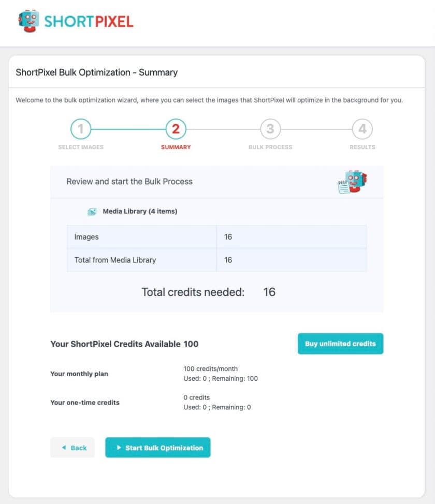
Task: Click the left arrow icon on Back
Action: click(x=64, y=448)
